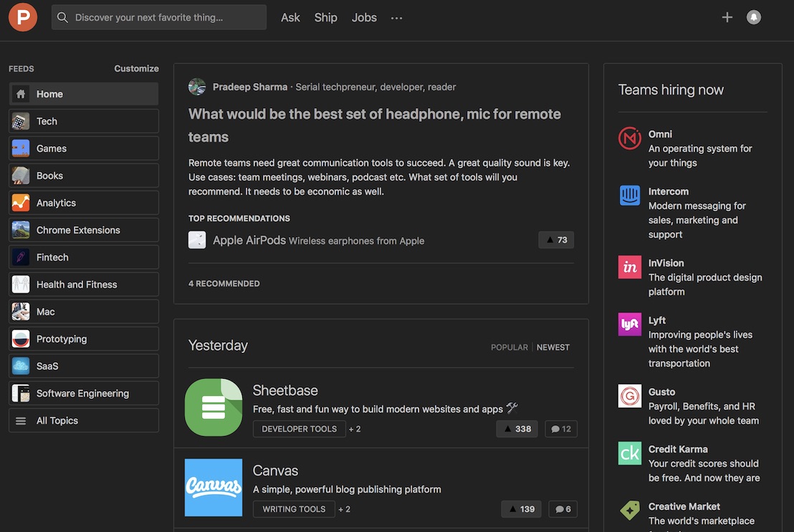Viewport: 794px width, 532px height.
Task: Open the more options ellipsis menu
Action: 396,18
